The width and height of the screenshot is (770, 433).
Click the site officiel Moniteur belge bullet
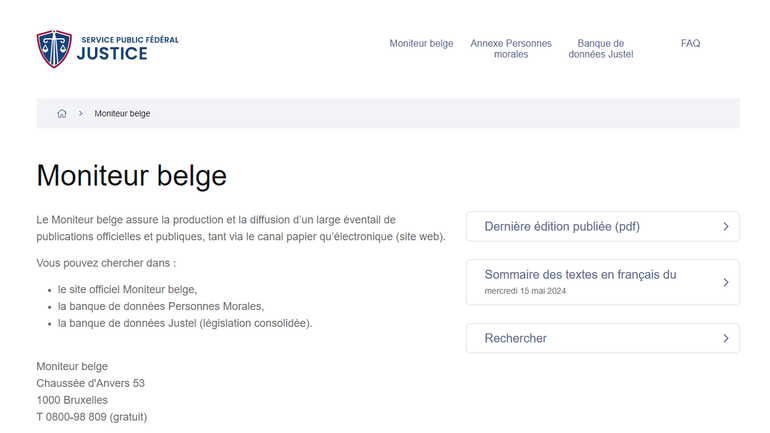click(x=127, y=290)
